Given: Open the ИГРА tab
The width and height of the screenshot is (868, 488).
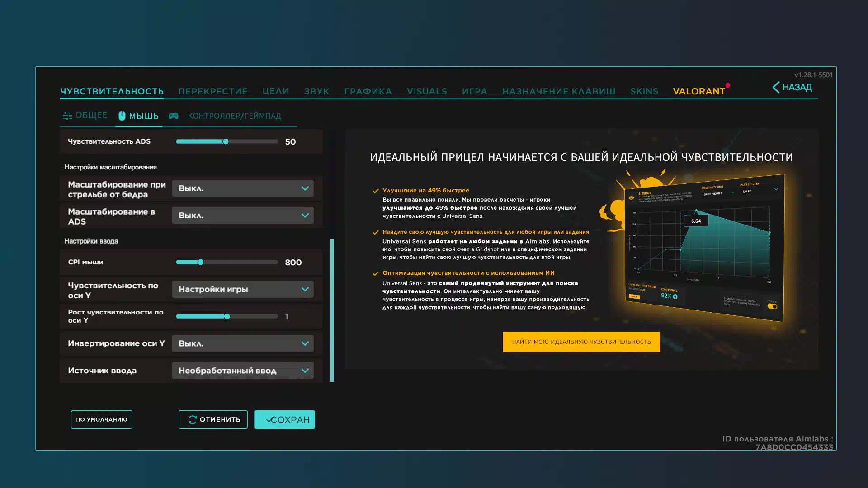Looking at the screenshot, I should (475, 91).
